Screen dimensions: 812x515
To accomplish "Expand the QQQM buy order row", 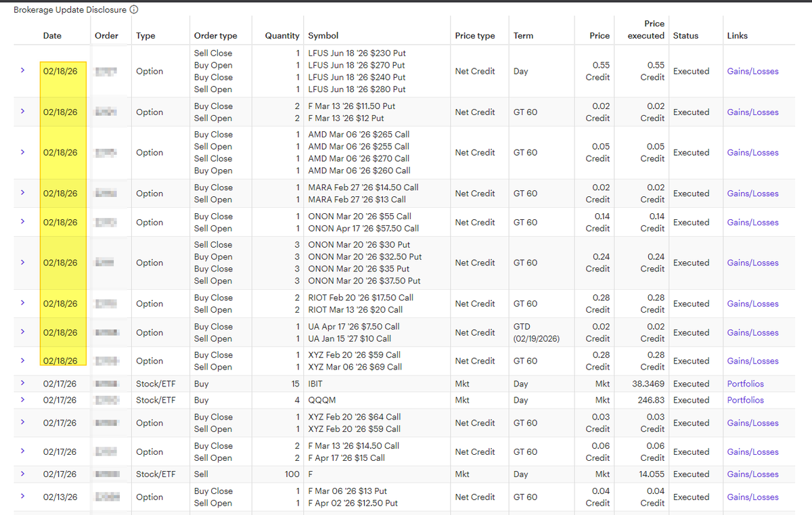I will point(22,399).
